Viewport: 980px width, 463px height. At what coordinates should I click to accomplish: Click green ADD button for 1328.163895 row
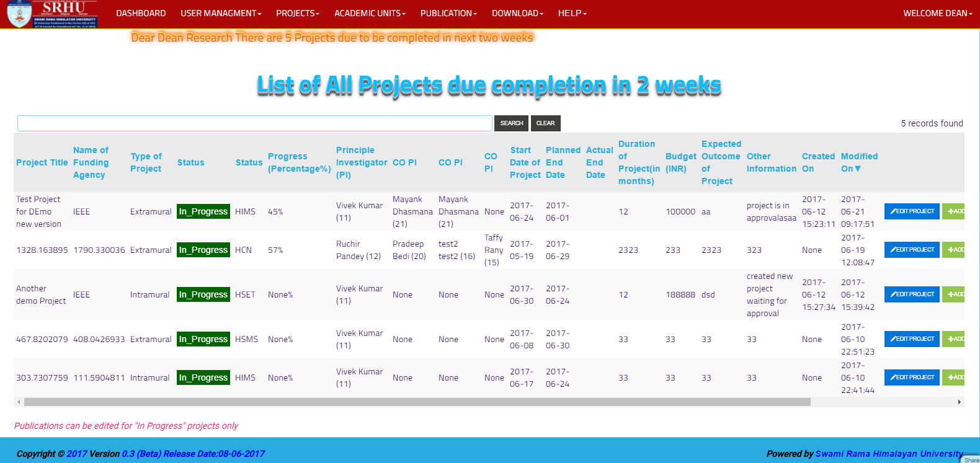click(953, 250)
